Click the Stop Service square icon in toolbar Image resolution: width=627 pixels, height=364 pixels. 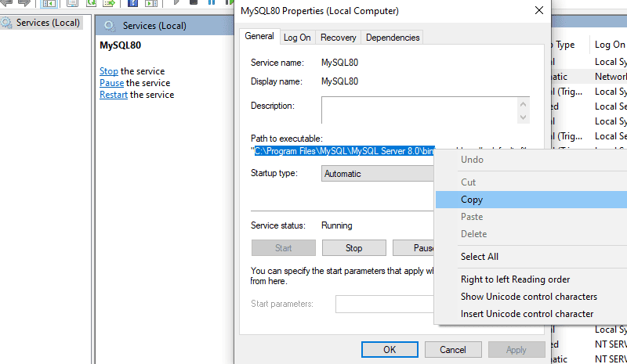194,2
